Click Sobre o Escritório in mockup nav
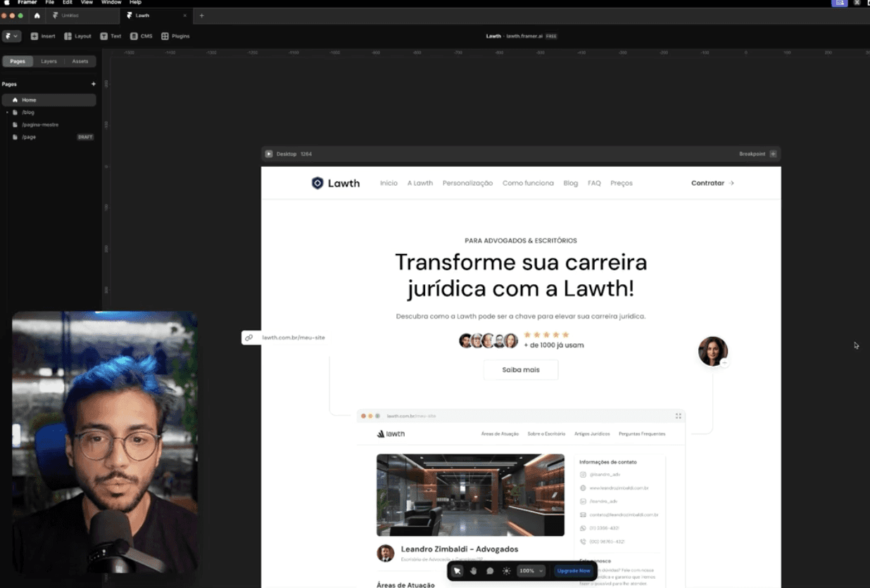The width and height of the screenshot is (870, 588). click(546, 434)
